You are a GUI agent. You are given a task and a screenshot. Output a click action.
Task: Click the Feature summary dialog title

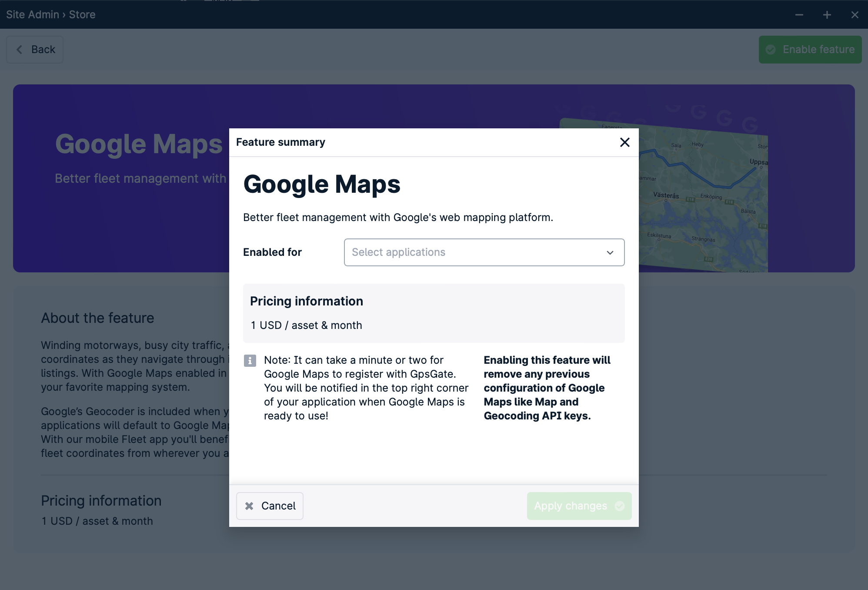(x=280, y=142)
